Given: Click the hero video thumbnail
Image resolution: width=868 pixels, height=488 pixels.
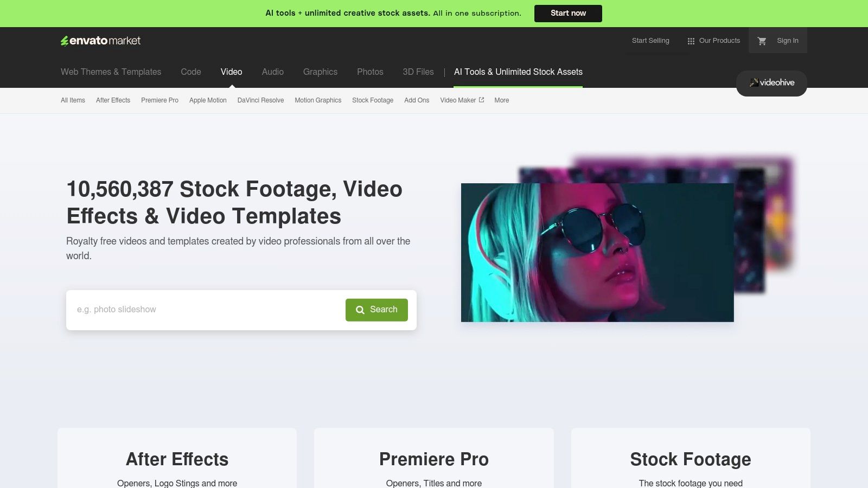Looking at the screenshot, I should [x=597, y=252].
